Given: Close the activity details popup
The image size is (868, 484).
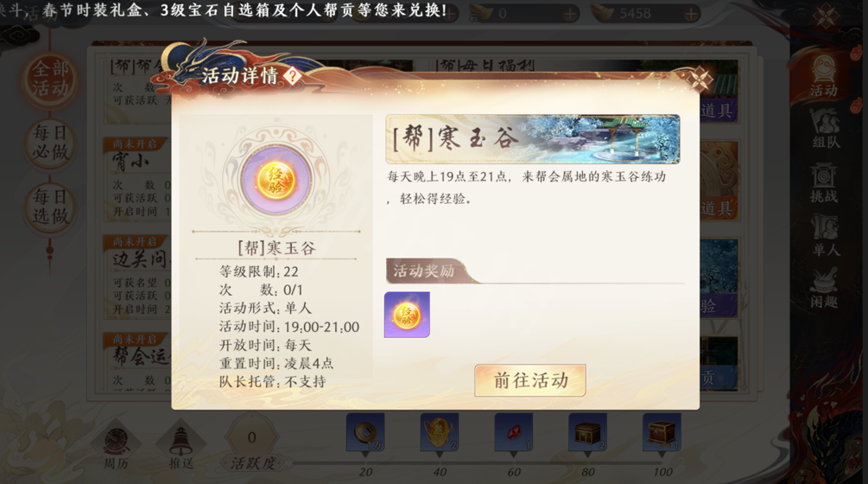Looking at the screenshot, I should [x=700, y=80].
